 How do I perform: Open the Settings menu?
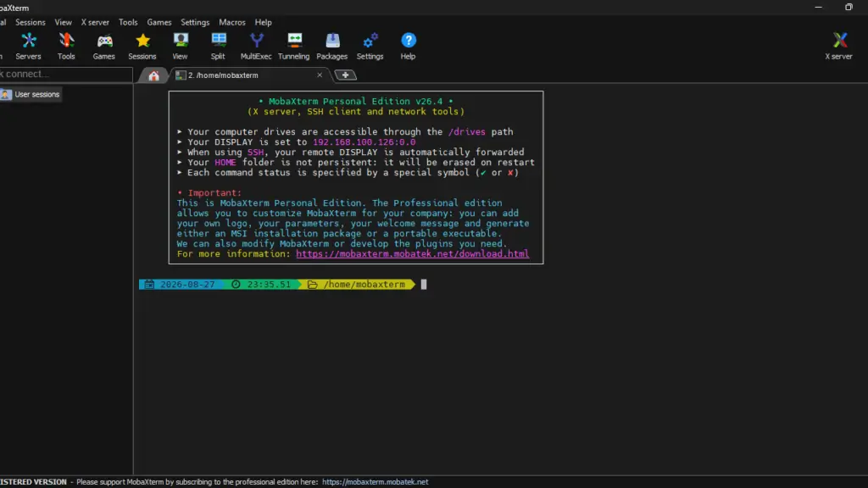click(196, 22)
